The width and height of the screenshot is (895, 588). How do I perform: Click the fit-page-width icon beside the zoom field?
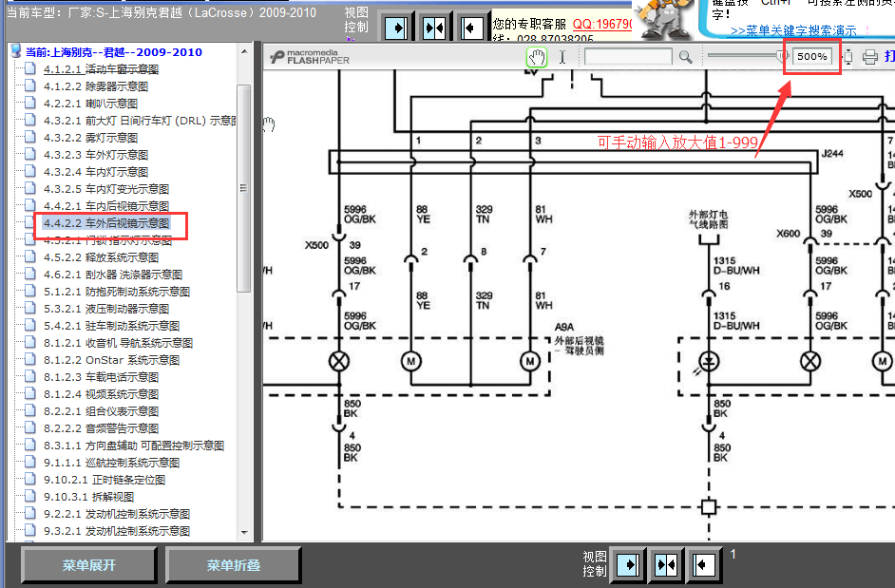pyautogui.click(x=848, y=57)
